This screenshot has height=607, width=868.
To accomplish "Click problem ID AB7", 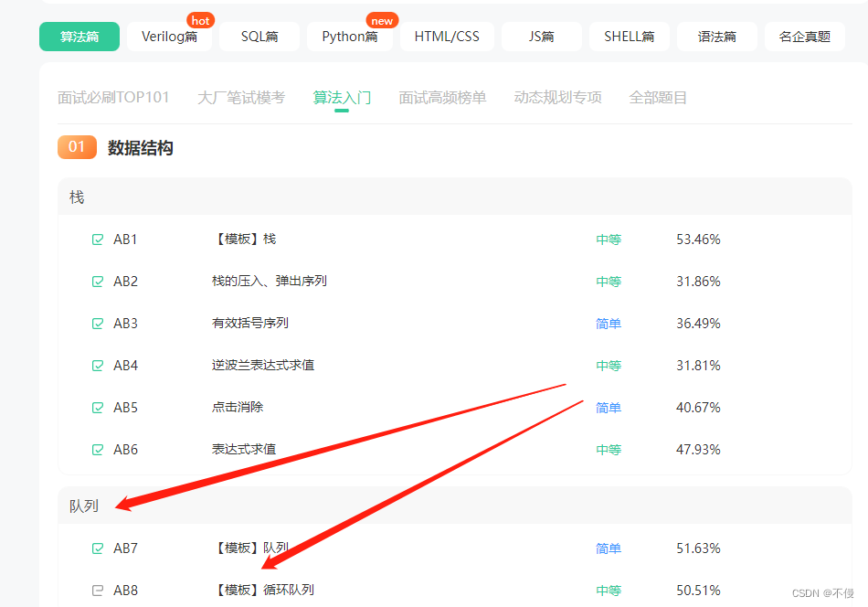I will point(126,548).
